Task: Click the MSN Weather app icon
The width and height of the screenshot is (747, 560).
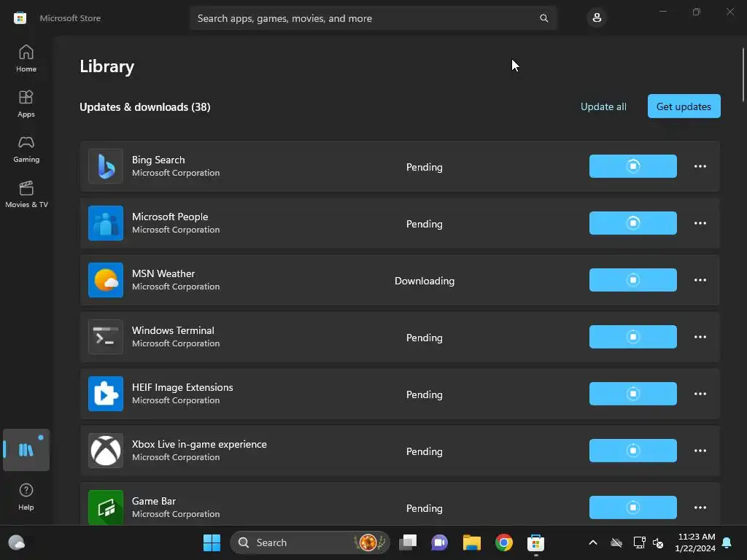Action: pyautogui.click(x=106, y=280)
